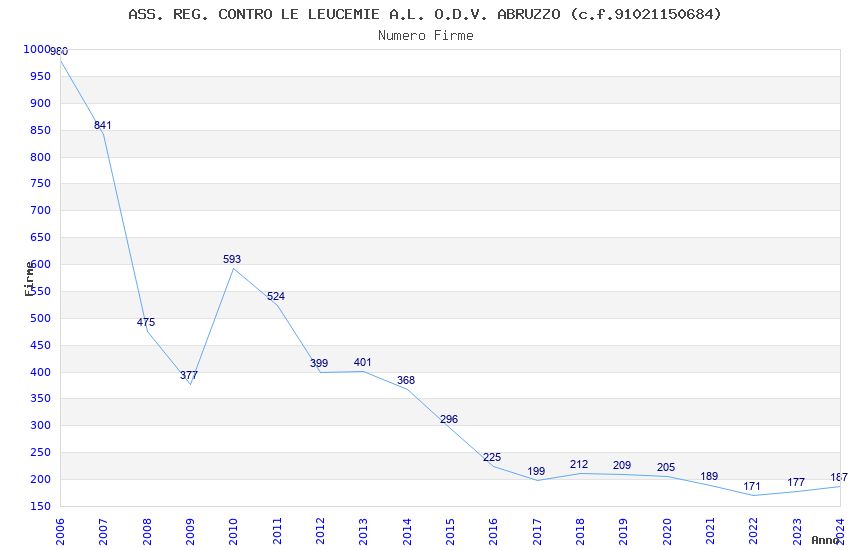Click y-axis value 450
The width and height of the screenshot is (850, 550).
click(x=41, y=345)
